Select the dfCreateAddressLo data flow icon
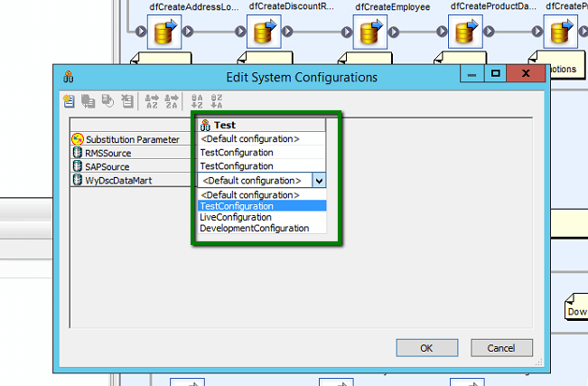Viewport: 588px width, 386px height. pos(164,33)
